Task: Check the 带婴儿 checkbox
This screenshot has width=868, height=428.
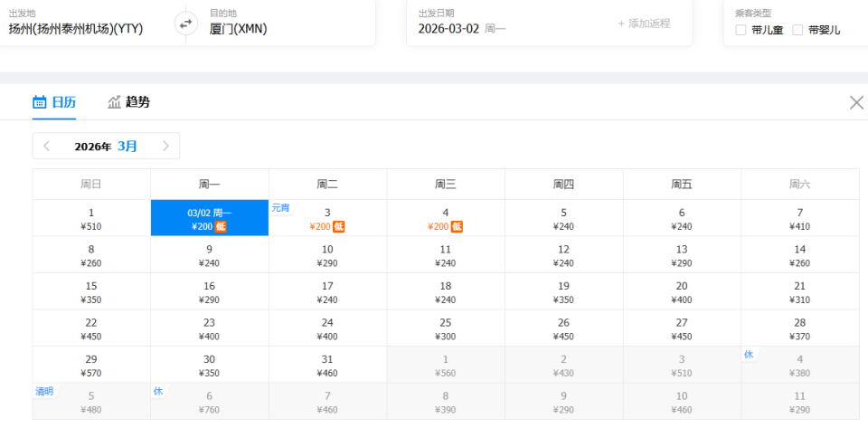Action: [797, 30]
